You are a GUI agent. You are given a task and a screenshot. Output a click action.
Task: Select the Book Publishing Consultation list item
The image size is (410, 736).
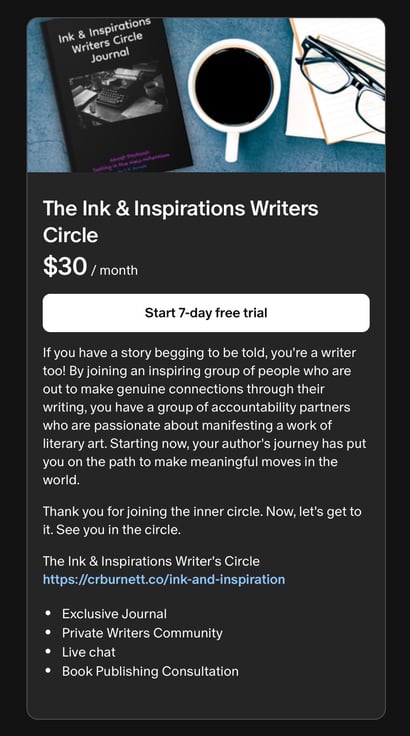[x=150, y=671]
